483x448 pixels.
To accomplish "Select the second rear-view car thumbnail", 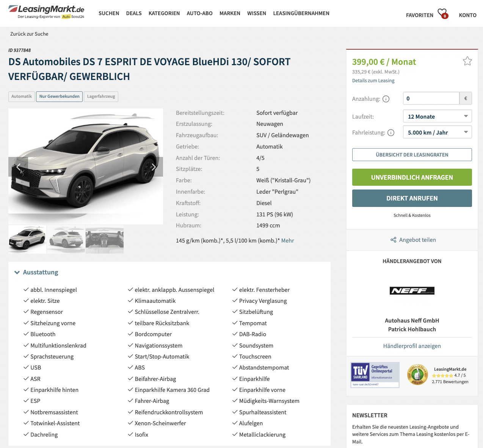I will pyautogui.click(x=66, y=239).
